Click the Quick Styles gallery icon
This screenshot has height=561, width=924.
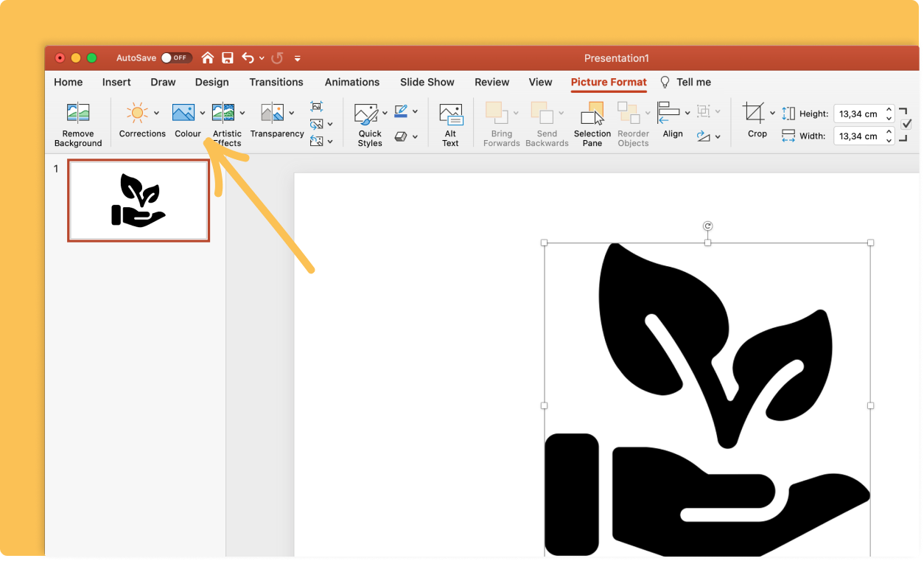366,112
